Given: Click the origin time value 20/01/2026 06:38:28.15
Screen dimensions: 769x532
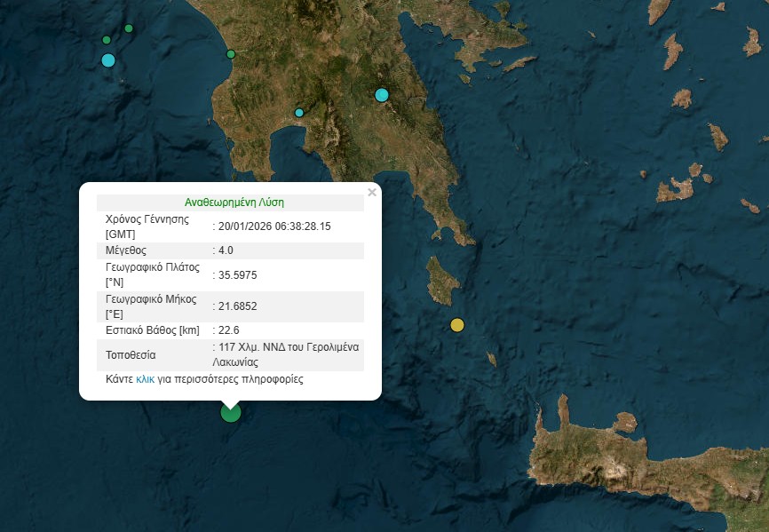Looking at the screenshot, I should pyautogui.click(x=274, y=226).
